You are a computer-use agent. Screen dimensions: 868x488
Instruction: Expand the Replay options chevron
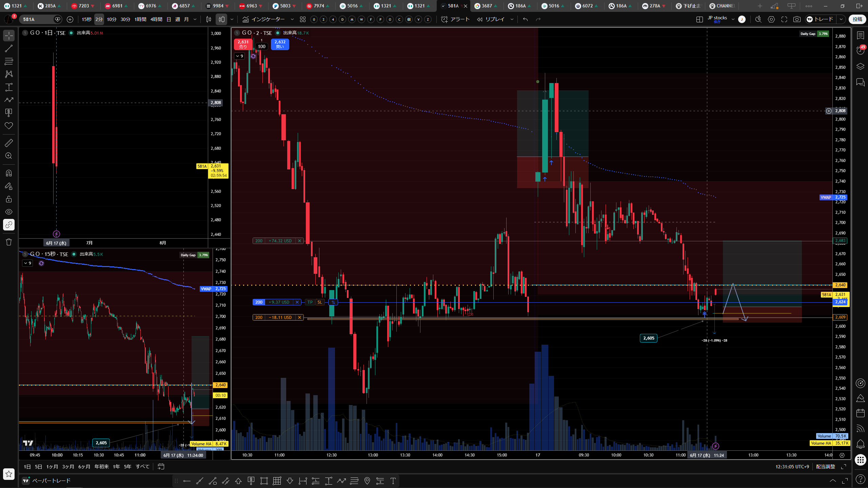(512, 19)
